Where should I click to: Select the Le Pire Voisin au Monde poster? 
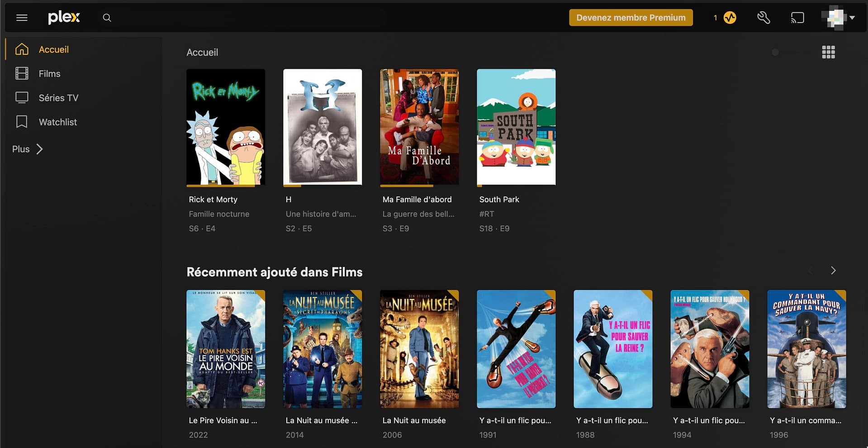coord(226,349)
